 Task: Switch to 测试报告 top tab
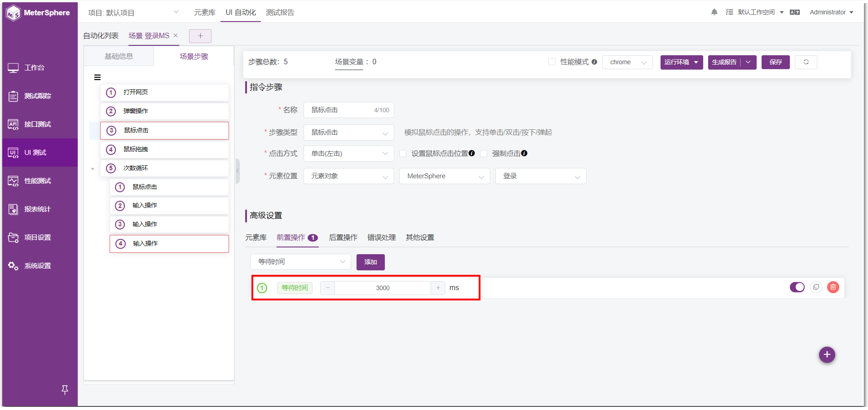(x=280, y=13)
